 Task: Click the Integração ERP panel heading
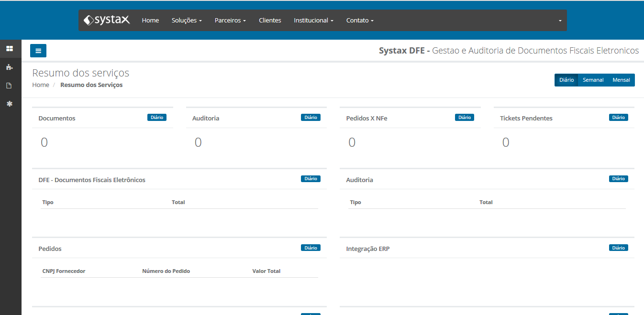click(368, 249)
